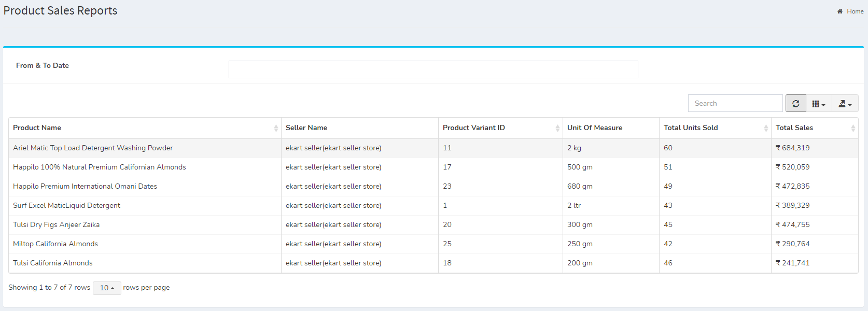Select the Ariel Matic Top Load row
The height and width of the screenshot is (311, 868).
click(433, 148)
